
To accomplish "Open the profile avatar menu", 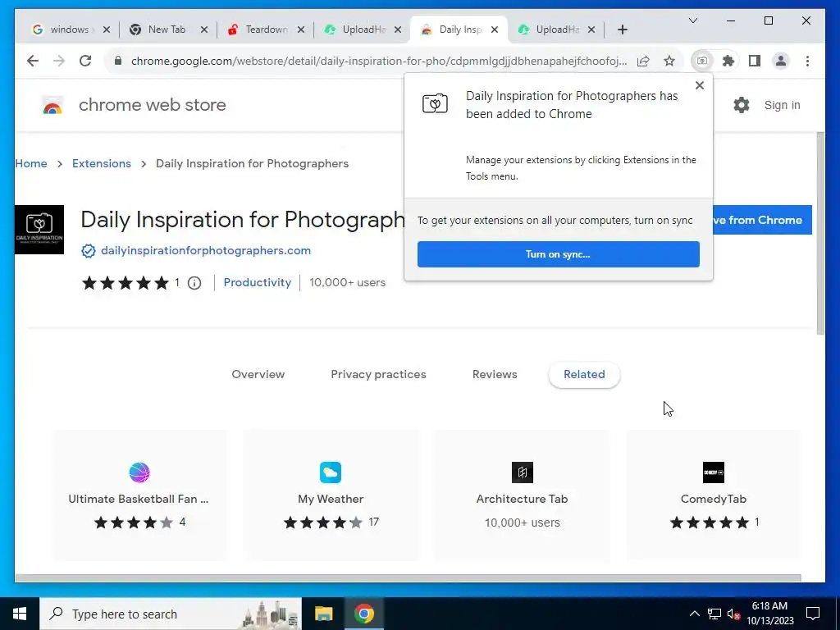I will [781, 61].
